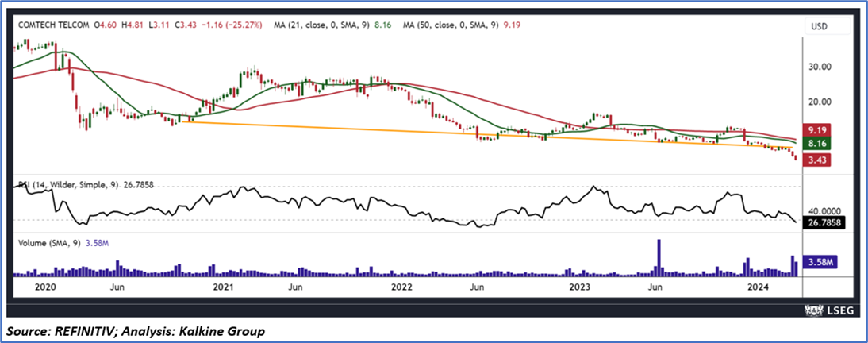Click the 2020 time axis label
Screen dimensions: 868x343
point(44,287)
